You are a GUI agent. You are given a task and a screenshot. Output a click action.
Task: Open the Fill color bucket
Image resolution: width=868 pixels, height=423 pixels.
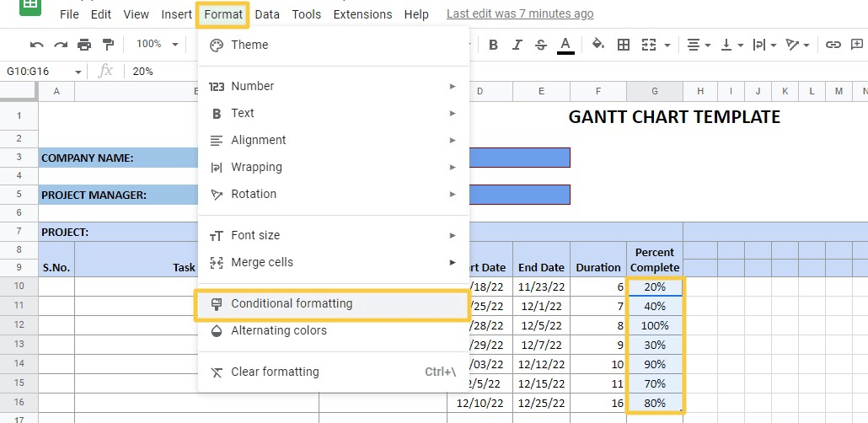(x=597, y=45)
